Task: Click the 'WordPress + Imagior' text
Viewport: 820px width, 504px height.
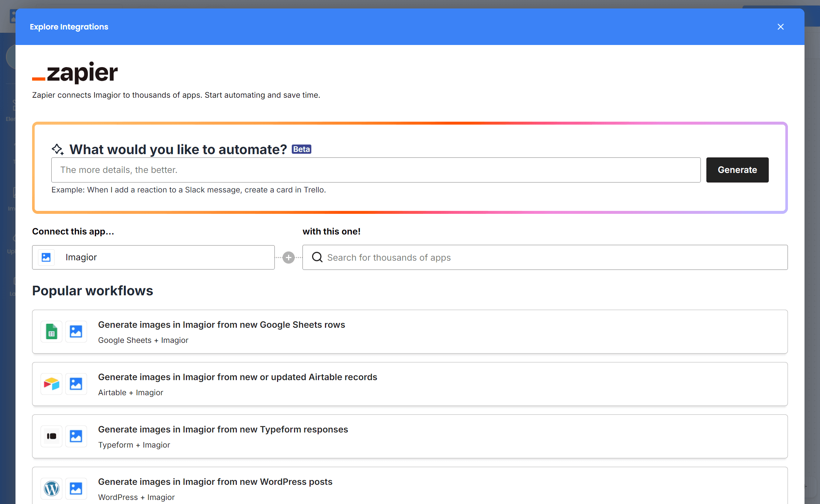Action: (x=136, y=497)
